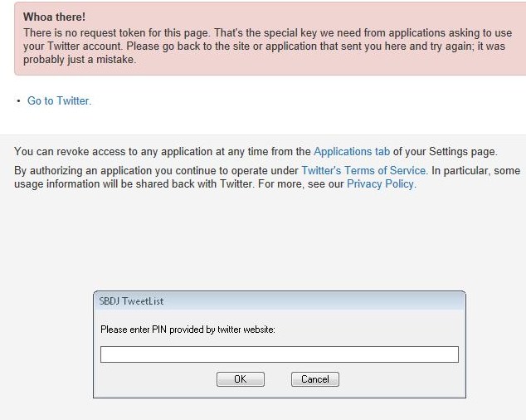
Task: Open the Privacy Policy link
Action: (x=381, y=184)
